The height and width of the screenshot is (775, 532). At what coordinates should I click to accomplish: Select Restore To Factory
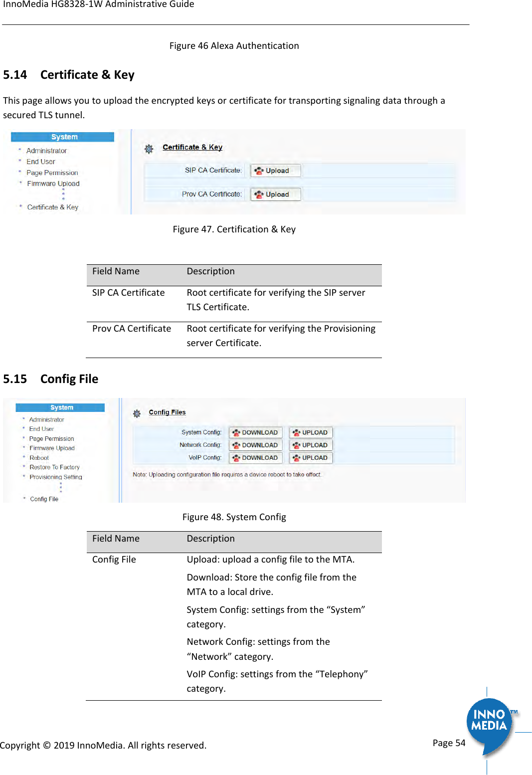54,467
